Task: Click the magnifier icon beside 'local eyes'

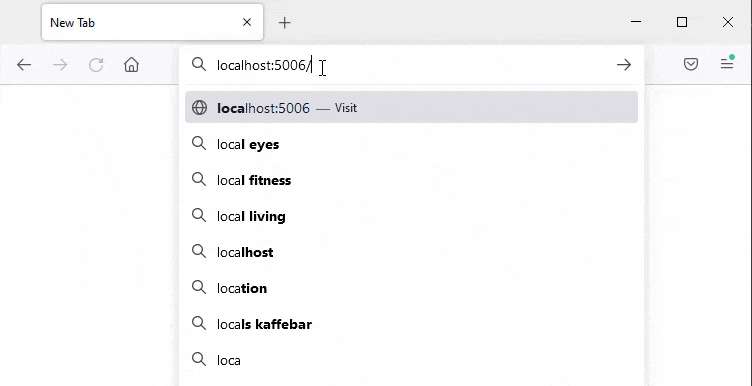Action: (x=199, y=143)
